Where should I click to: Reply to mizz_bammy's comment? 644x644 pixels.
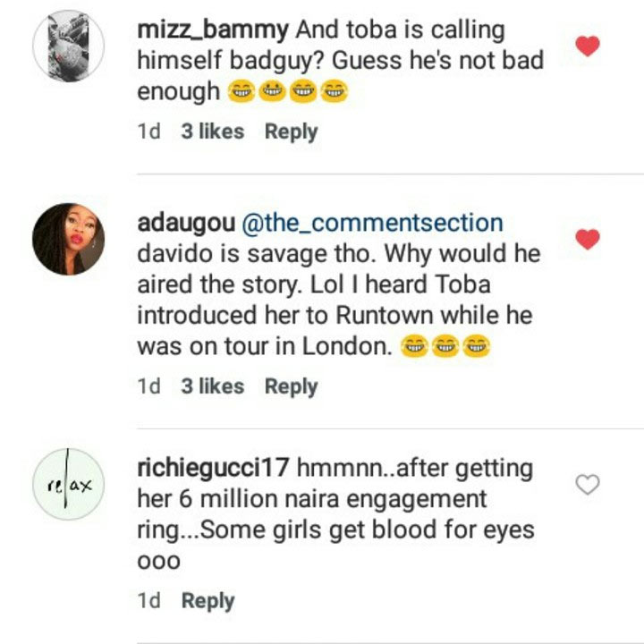(x=291, y=131)
